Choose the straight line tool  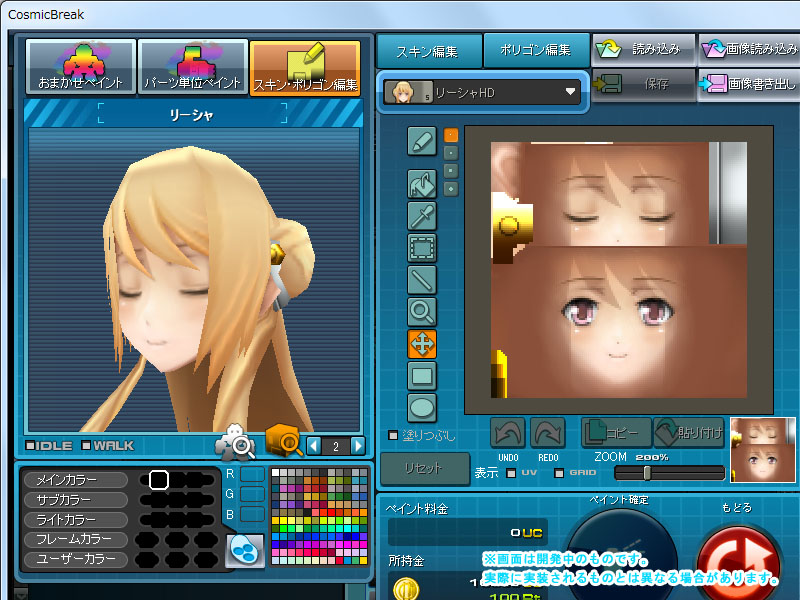422,279
